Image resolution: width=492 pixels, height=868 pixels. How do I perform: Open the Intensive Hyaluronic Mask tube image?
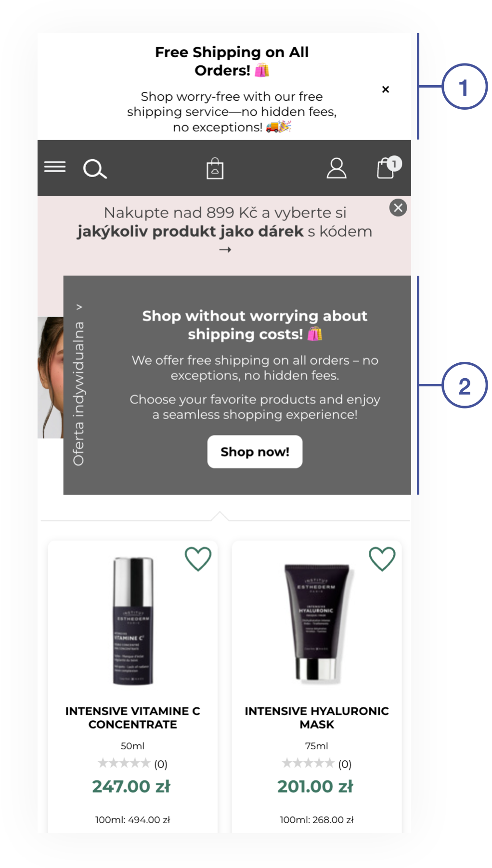[x=317, y=623]
